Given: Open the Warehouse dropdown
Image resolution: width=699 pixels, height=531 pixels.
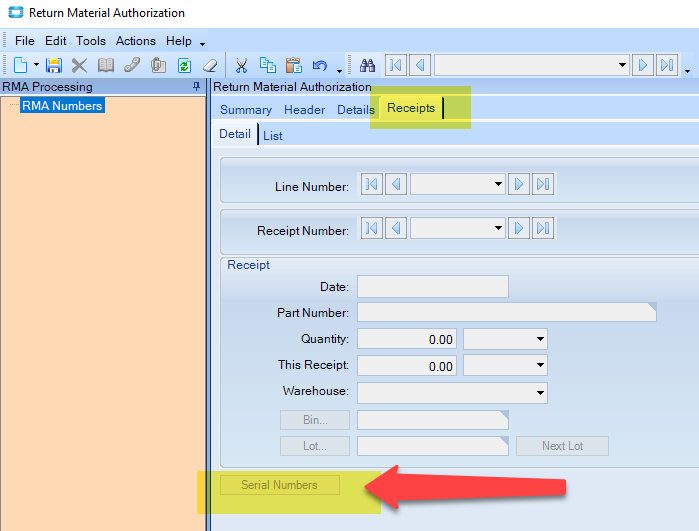Looking at the screenshot, I should 540,393.
